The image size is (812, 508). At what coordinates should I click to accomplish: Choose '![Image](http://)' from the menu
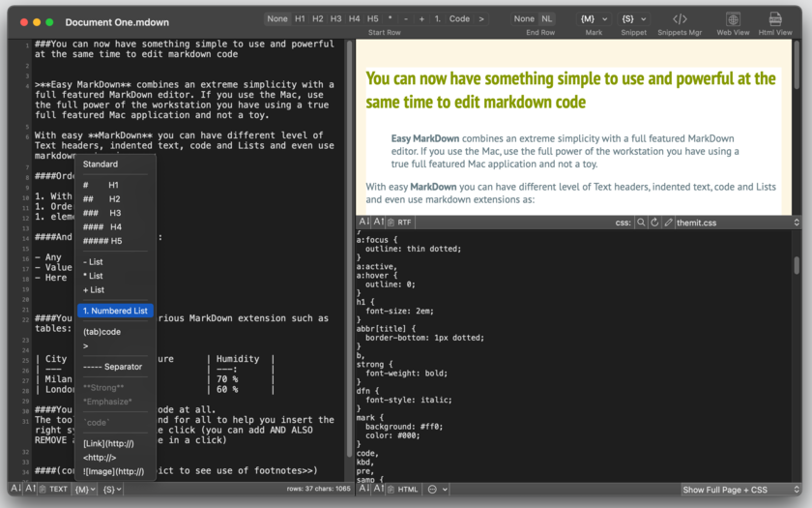[x=115, y=472]
